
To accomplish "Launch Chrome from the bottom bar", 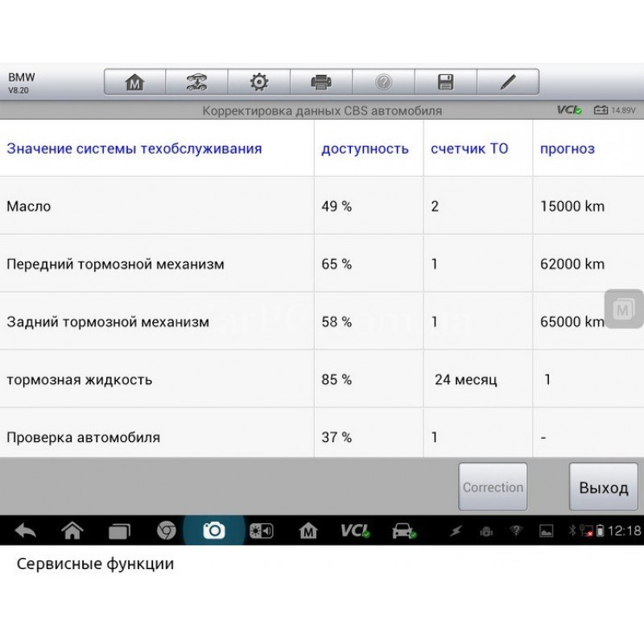I will pyautogui.click(x=165, y=531).
